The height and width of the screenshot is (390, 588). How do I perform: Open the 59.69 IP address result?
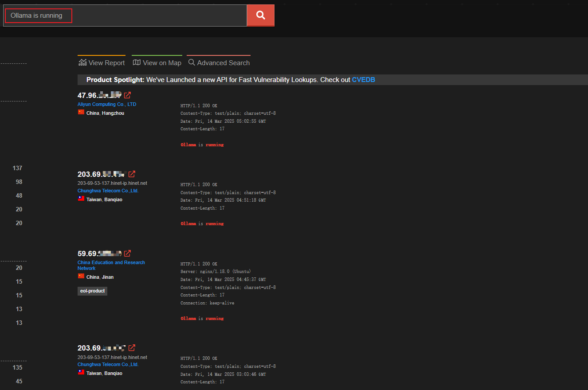(x=100, y=253)
